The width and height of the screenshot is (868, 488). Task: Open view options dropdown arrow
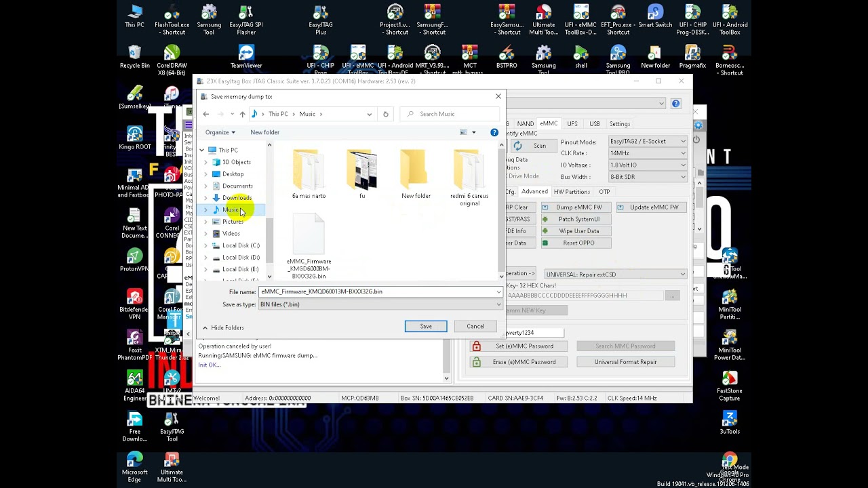coord(473,132)
